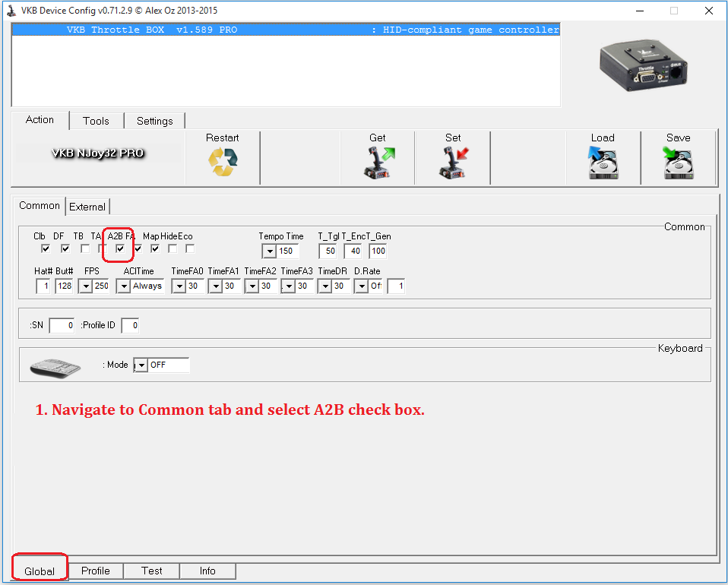The width and height of the screenshot is (728, 585).
Task: Open the D.Rate dropdown
Action: pyautogui.click(x=362, y=286)
